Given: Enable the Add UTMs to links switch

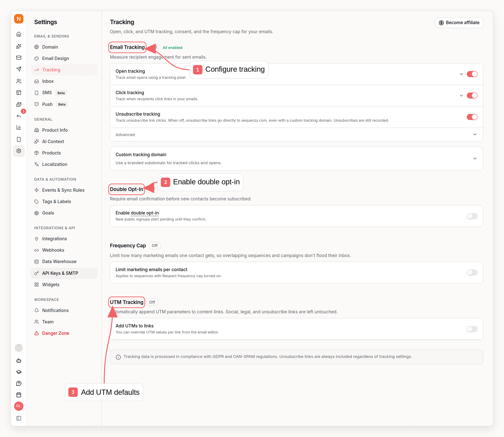Looking at the screenshot, I should coord(472,329).
